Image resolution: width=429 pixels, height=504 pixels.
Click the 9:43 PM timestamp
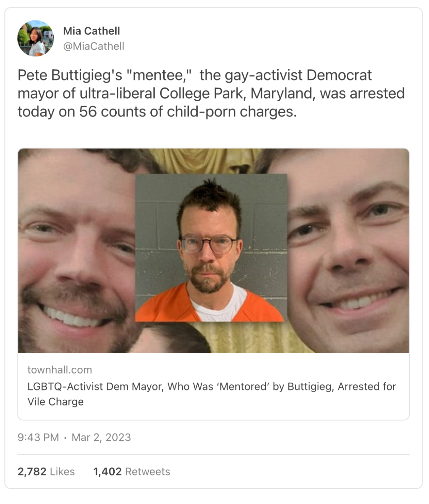(x=38, y=437)
